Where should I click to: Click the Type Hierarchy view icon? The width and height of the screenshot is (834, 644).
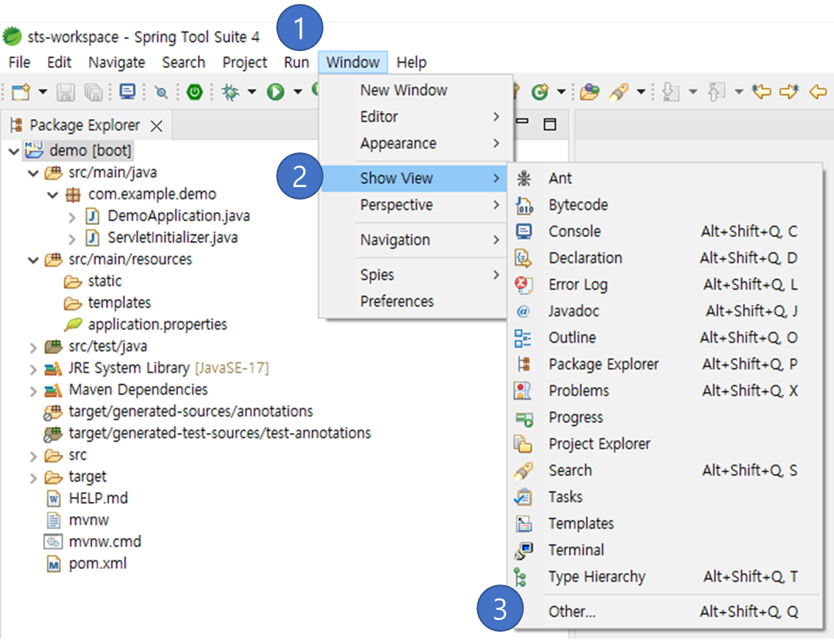pyautogui.click(x=521, y=577)
